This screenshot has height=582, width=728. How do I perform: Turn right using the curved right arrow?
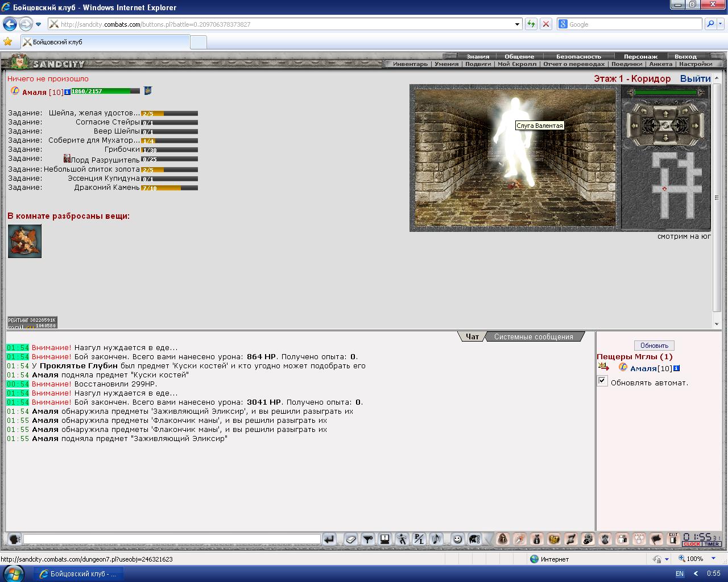tap(685, 111)
